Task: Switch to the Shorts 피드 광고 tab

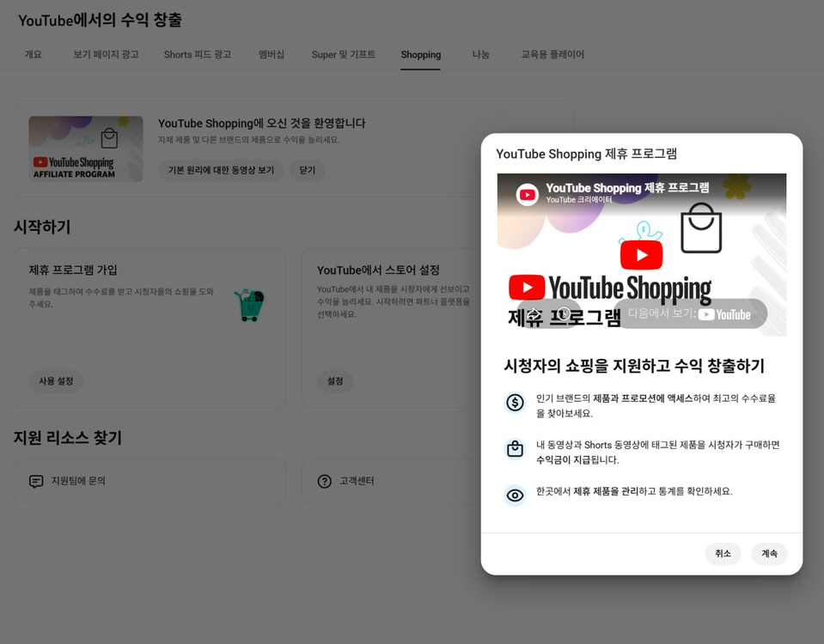Action: [197, 54]
